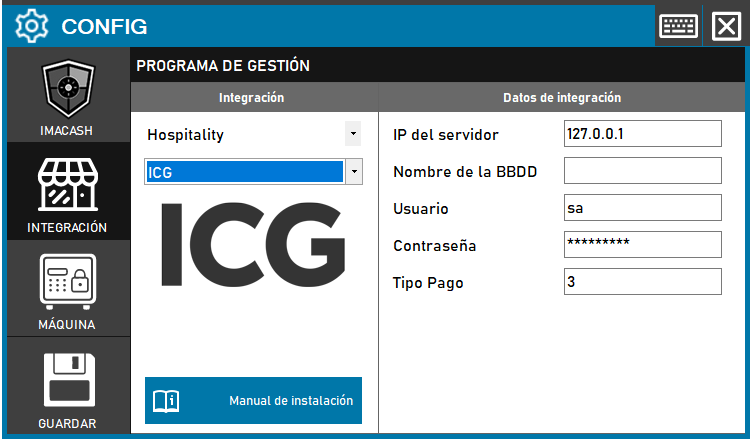
Task: Click the IP del servidor field
Action: tap(642, 134)
